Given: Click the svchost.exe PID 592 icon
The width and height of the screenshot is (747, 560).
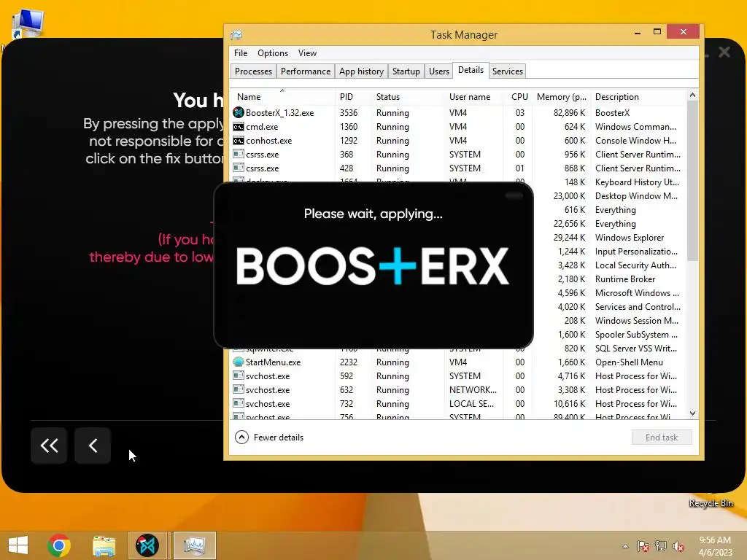Looking at the screenshot, I should click(x=239, y=376).
